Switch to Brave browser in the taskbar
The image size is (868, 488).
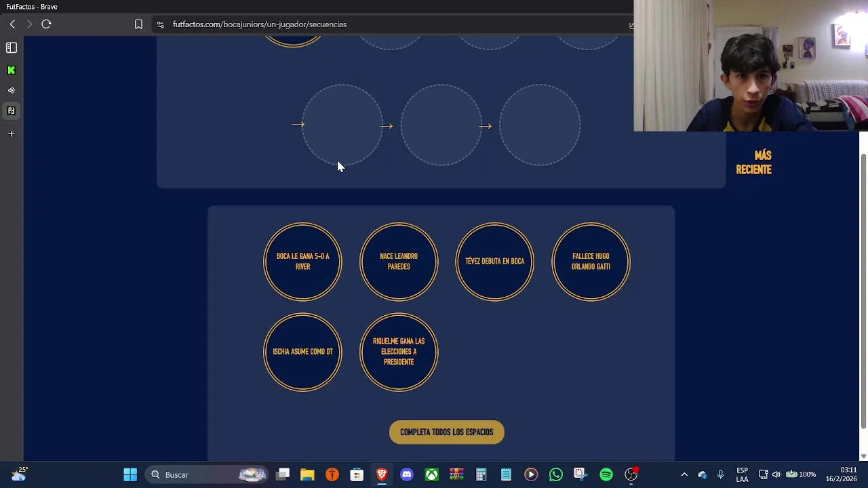[382, 474]
